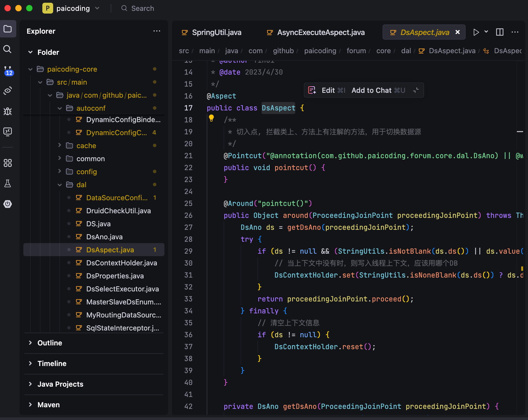This screenshot has width=528, height=420.
Task: Split the editor with the split icon
Action: (500, 32)
